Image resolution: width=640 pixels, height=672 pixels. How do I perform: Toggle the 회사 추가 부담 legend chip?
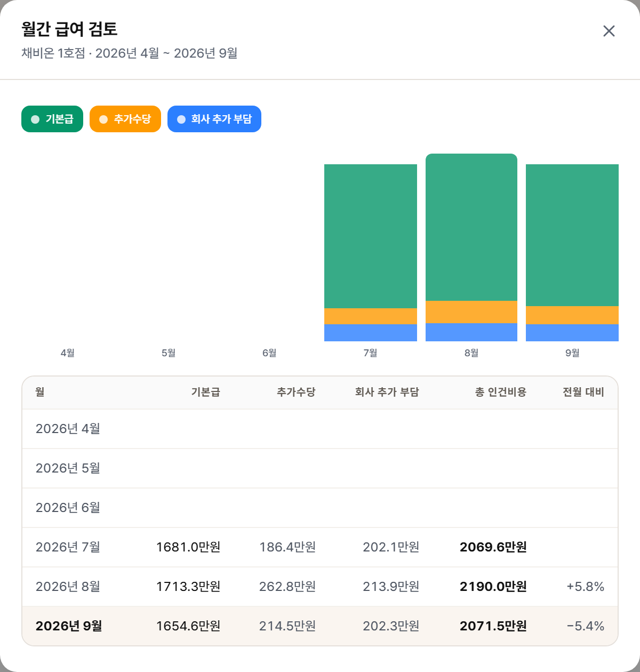pos(214,119)
